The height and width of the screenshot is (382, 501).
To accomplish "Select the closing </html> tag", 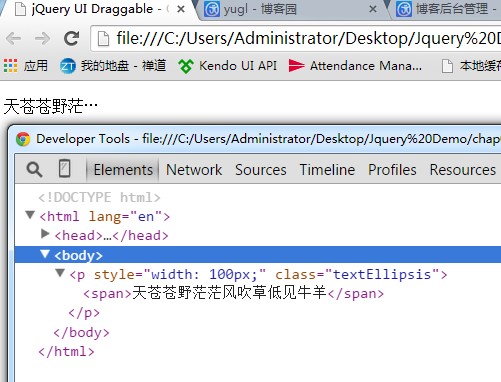I will (x=66, y=352).
